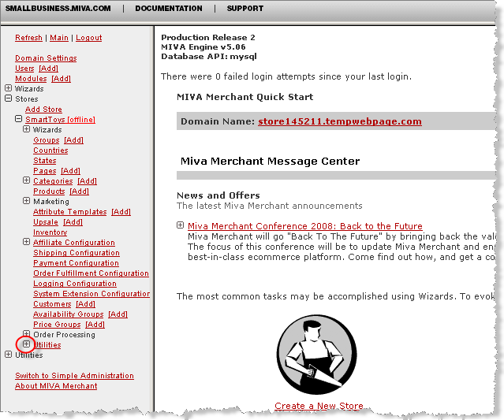Image resolution: width=504 pixels, height=420 pixels.
Task: Expand the Miva Merchant Conference news item
Action: pyautogui.click(x=181, y=225)
